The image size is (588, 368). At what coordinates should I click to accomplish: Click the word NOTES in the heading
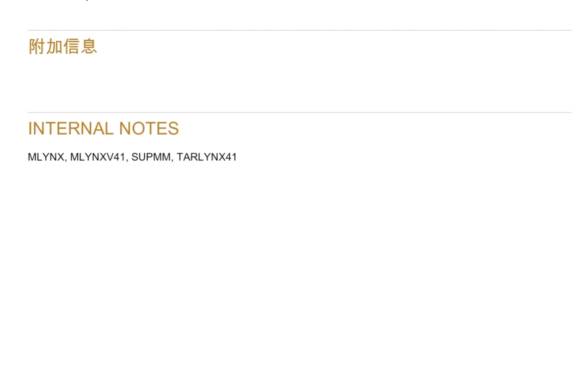click(149, 129)
